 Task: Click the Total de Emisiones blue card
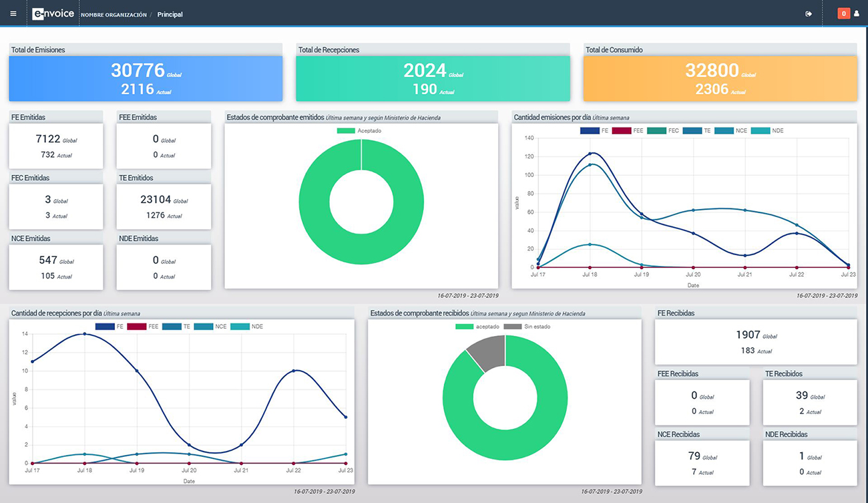(x=146, y=79)
